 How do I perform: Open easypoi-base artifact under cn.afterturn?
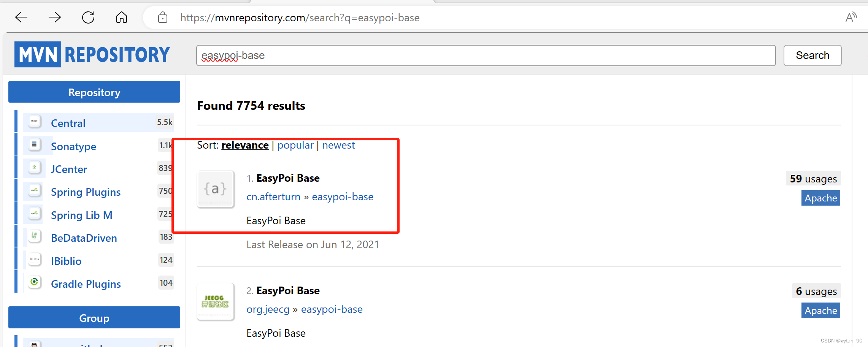tap(343, 197)
